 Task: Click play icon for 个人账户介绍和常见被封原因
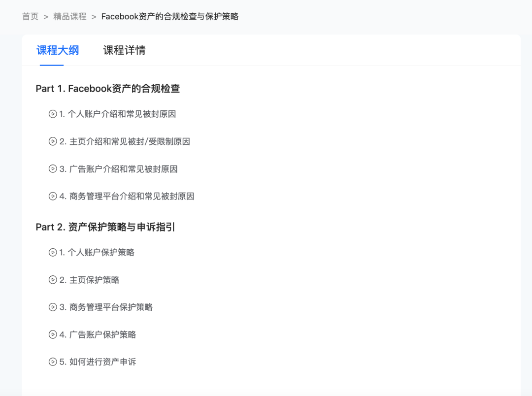[x=53, y=114]
